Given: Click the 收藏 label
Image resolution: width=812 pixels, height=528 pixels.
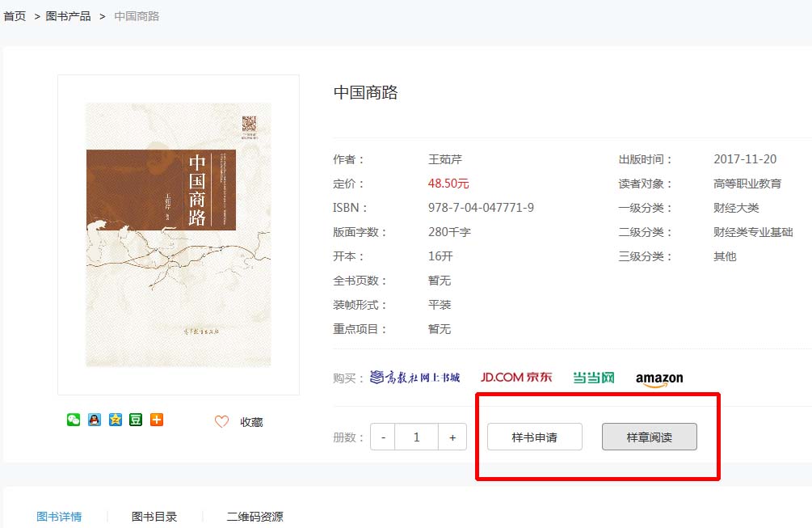Looking at the screenshot, I should click(x=251, y=422).
